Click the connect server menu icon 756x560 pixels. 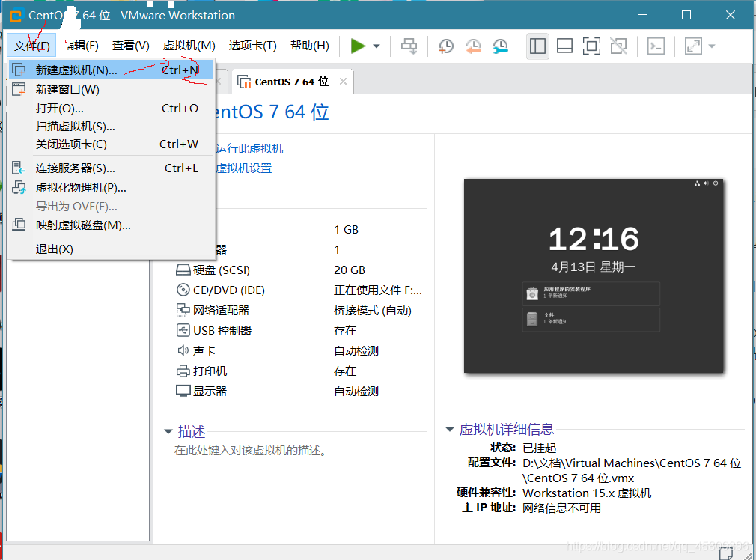coord(18,168)
